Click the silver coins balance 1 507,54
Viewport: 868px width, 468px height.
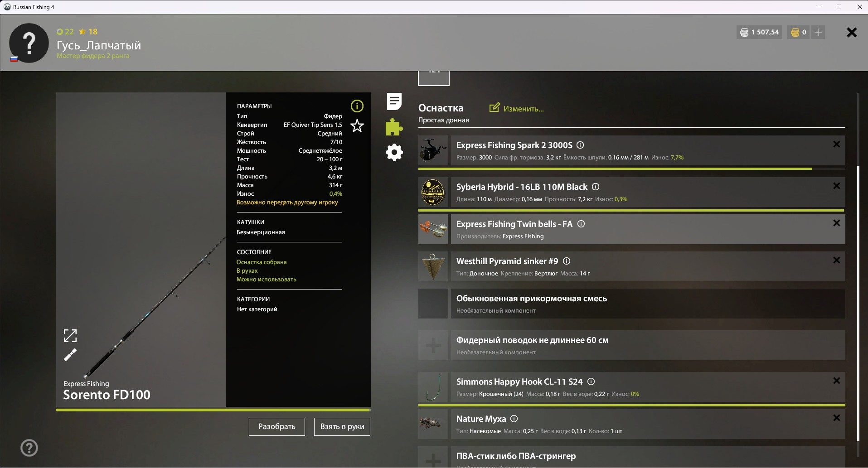click(x=759, y=32)
